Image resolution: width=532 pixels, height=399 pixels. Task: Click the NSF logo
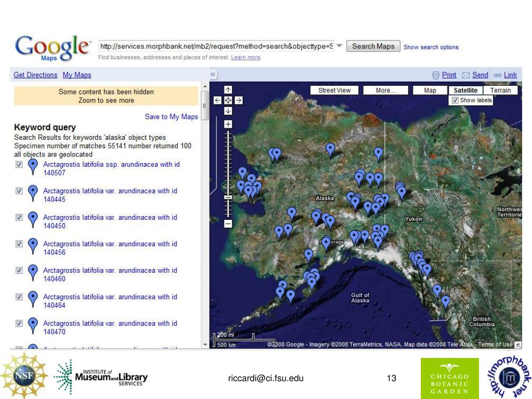click(24, 375)
